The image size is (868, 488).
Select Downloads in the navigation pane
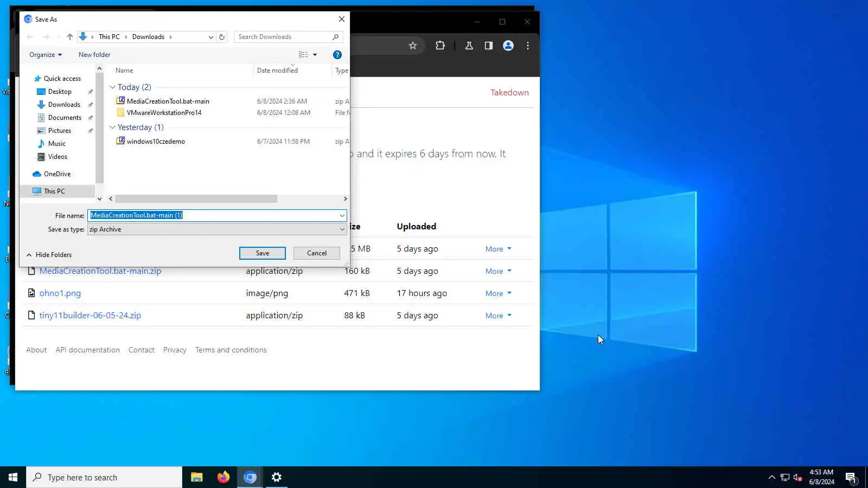point(64,105)
